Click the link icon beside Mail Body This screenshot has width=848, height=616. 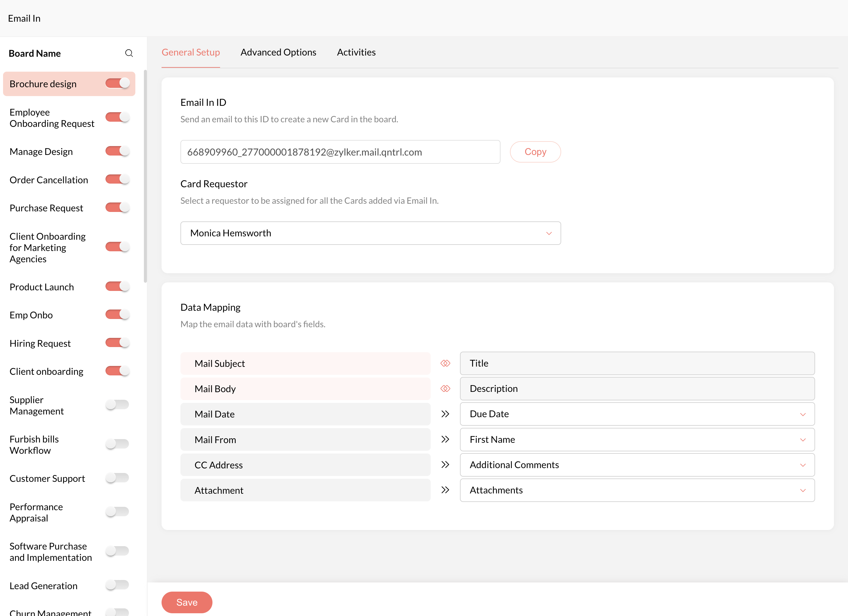(x=445, y=389)
